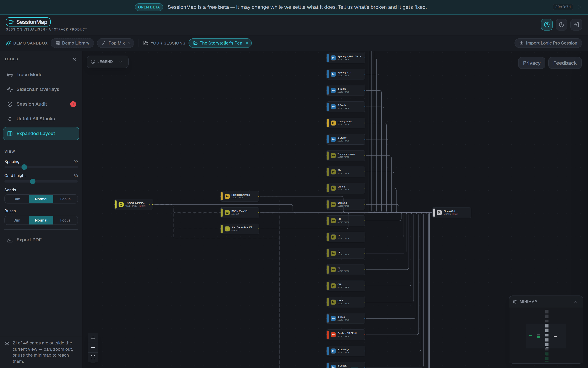
Task: Click the Hard Rock Organ track icon
Action: point(227,196)
